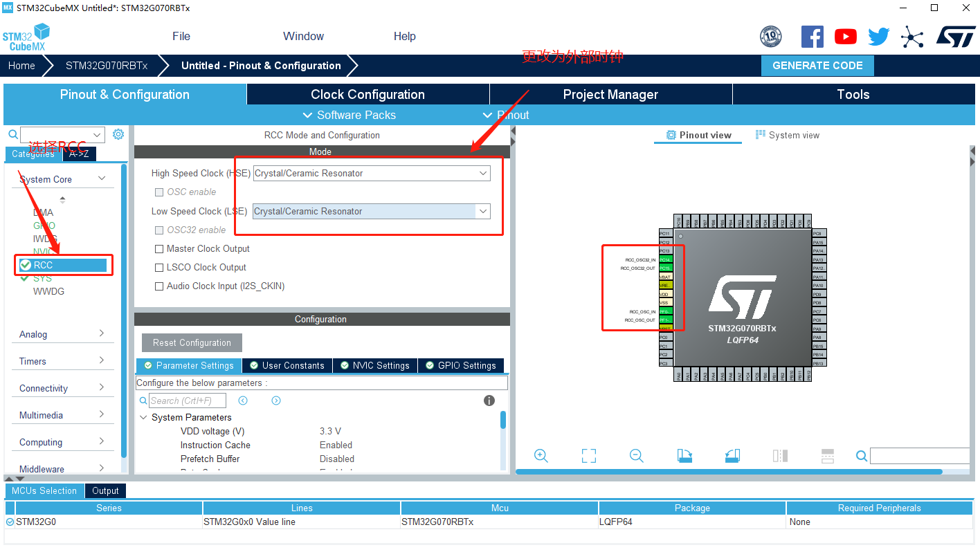Enable Master Clock Output checkbox
980x552 pixels.
pos(159,248)
